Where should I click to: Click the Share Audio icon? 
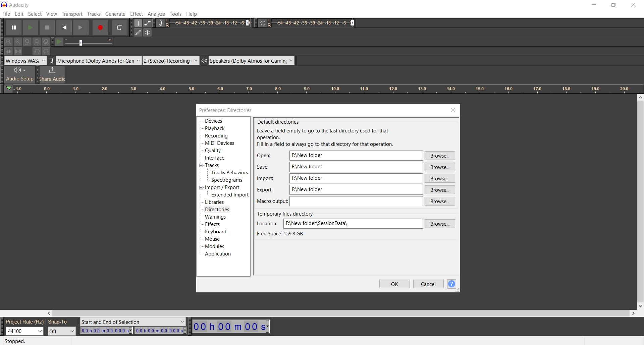pos(52,74)
